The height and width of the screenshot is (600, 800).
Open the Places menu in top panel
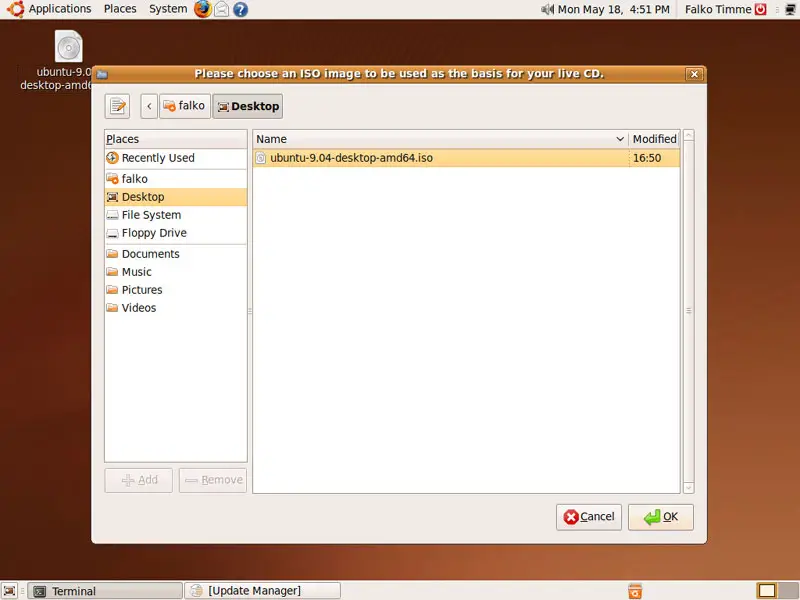(120, 9)
